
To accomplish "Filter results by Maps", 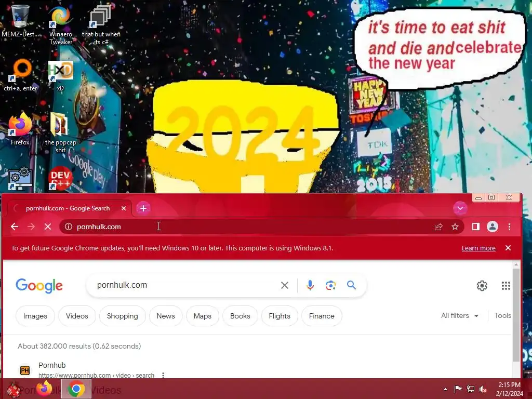I will (203, 316).
